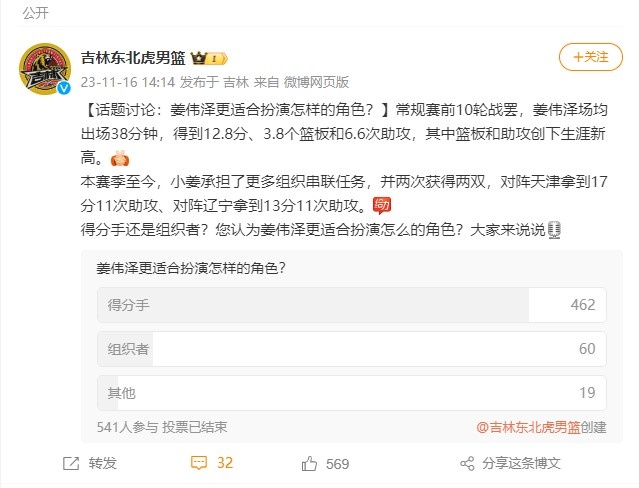Screen dimensions: 639x488
Task: Select the 其他 poll option
Action: [x=351, y=392]
